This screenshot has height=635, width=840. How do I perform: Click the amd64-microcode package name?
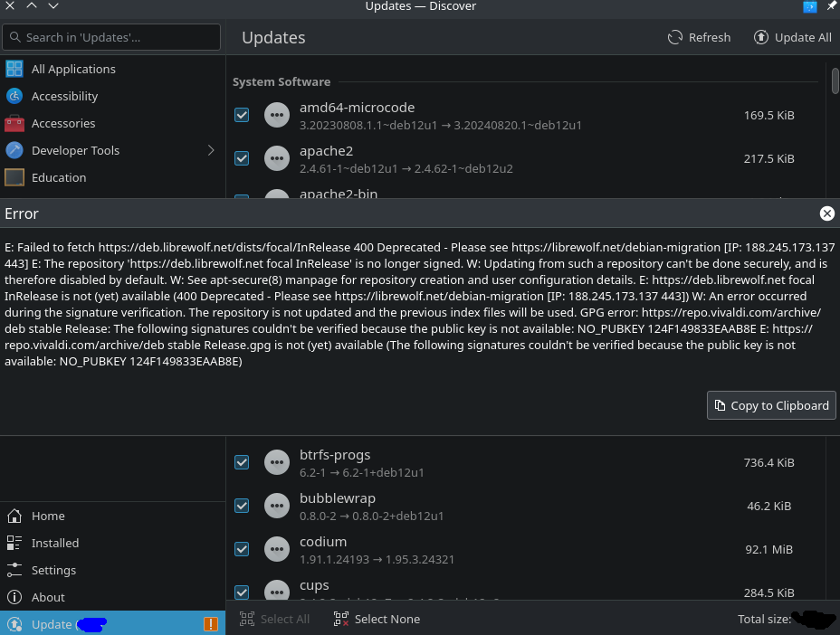pos(358,107)
